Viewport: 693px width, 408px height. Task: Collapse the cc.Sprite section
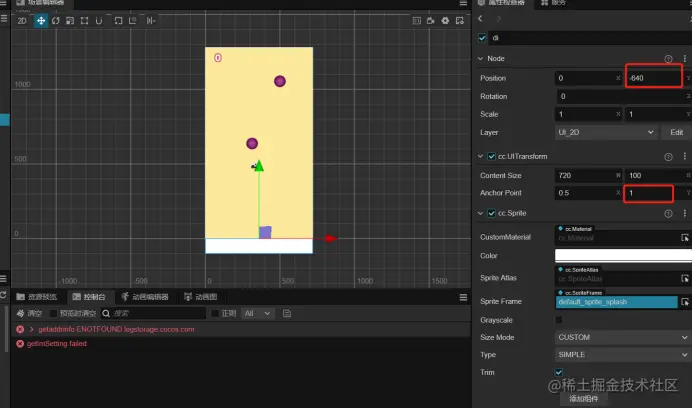click(480, 213)
